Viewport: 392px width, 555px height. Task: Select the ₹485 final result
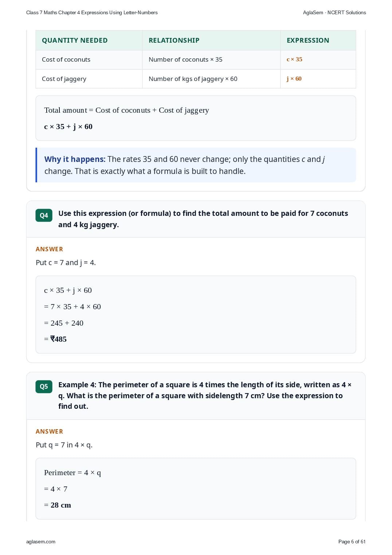click(58, 339)
